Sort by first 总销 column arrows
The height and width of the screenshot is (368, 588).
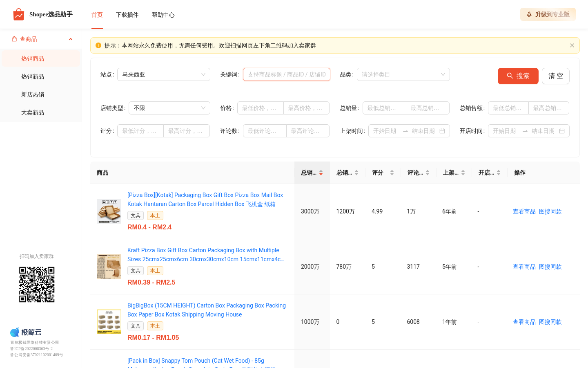(x=321, y=173)
